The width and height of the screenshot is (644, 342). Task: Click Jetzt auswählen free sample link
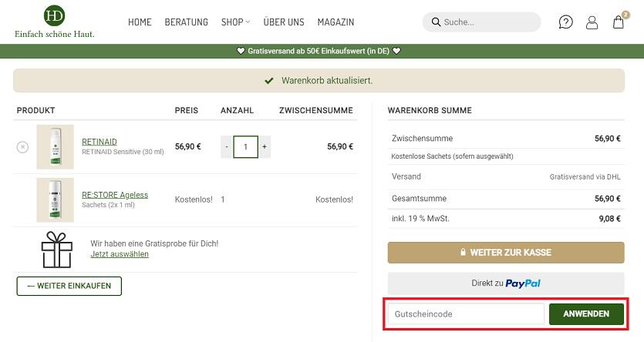[120, 254]
